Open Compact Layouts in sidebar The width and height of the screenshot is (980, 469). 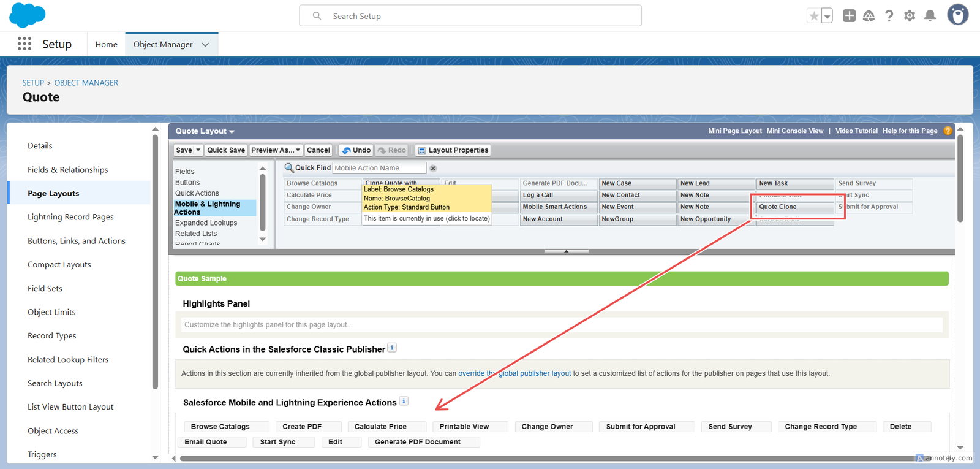click(x=59, y=265)
